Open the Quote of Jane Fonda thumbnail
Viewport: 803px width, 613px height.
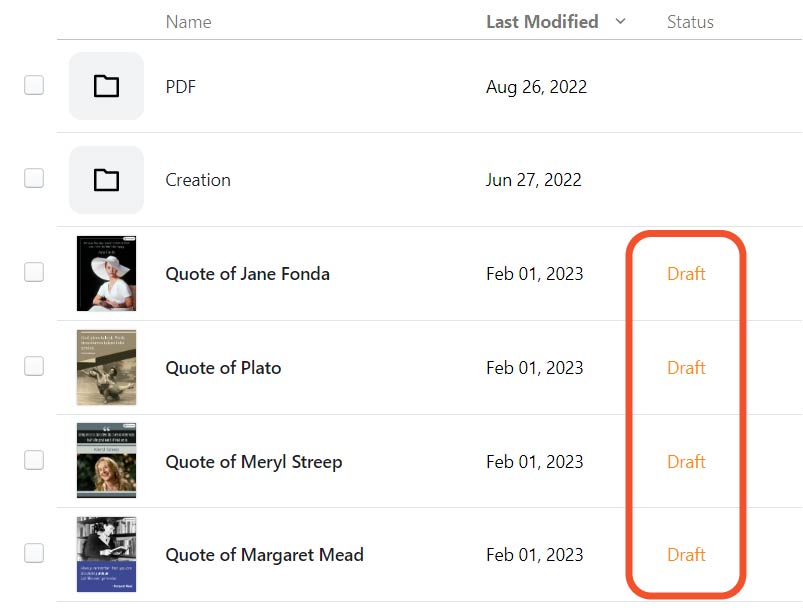coord(107,273)
